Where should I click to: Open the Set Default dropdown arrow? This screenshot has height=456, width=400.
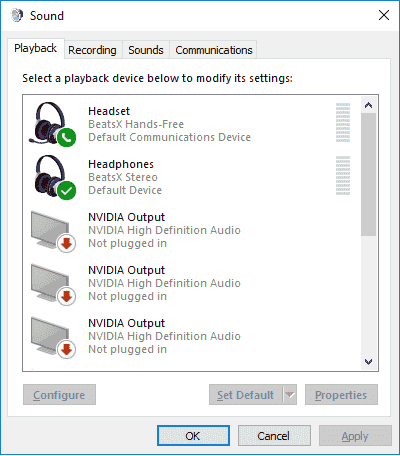point(290,395)
